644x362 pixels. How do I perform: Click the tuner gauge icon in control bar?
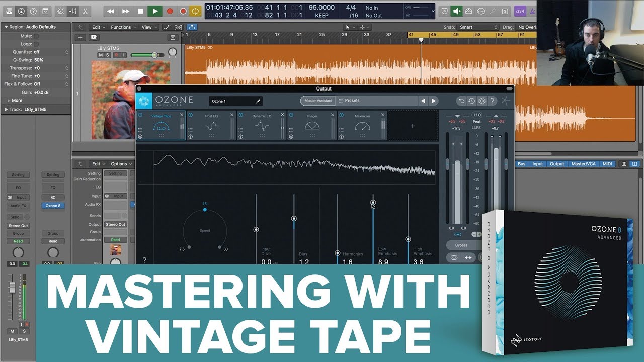[469, 11]
